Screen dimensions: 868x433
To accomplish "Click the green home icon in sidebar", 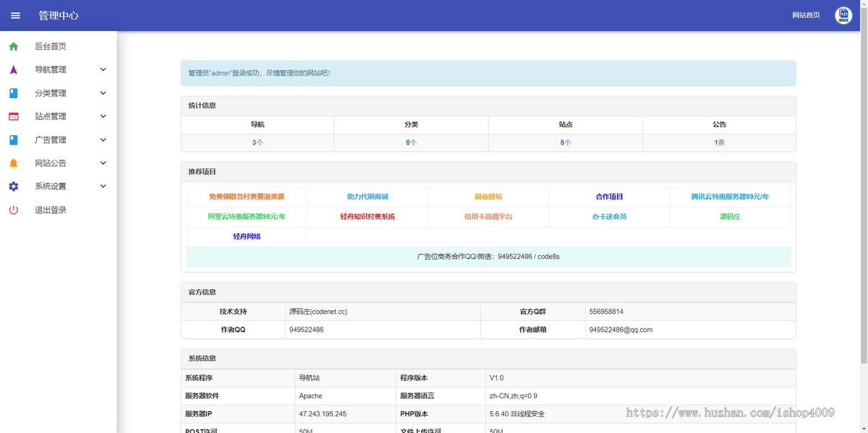I will [x=14, y=46].
